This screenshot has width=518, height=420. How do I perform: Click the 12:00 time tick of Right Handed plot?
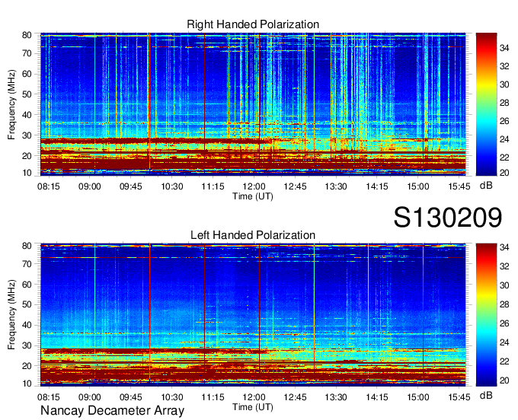(254, 186)
